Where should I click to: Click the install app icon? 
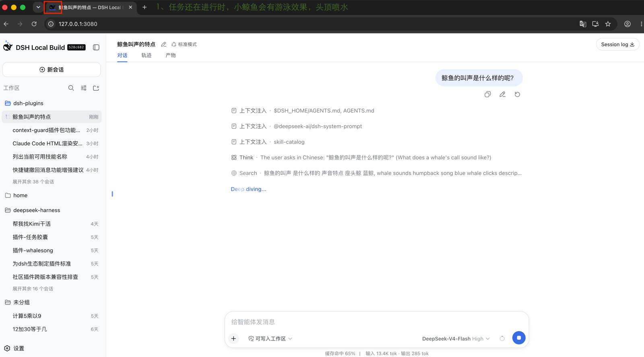595,24
